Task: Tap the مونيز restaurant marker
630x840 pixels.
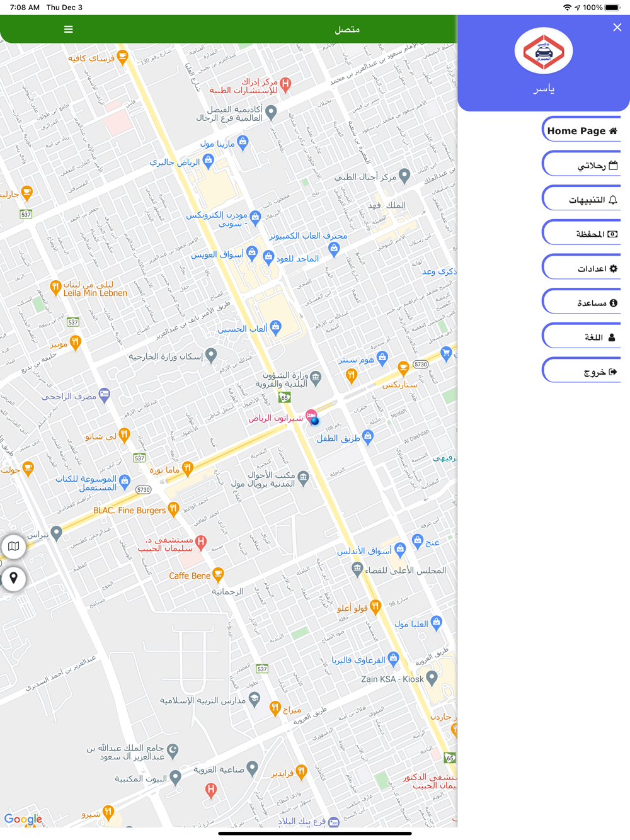Action: [x=76, y=343]
